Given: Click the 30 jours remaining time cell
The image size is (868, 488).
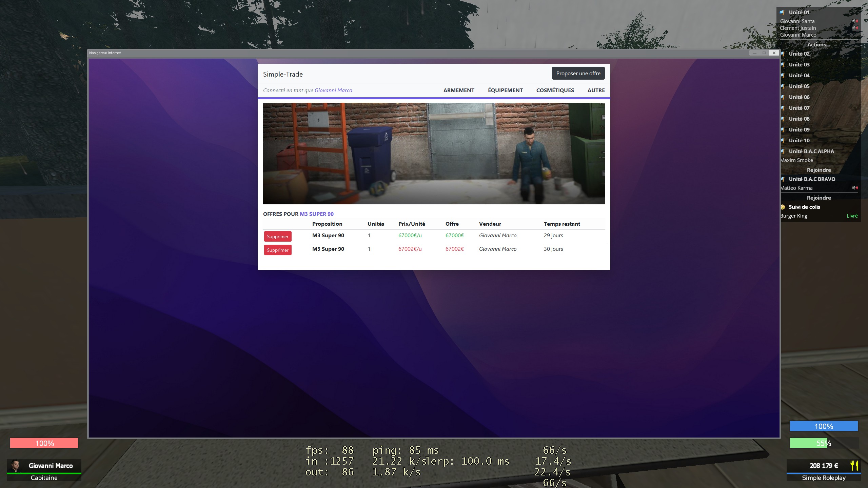Looking at the screenshot, I should pyautogui.click(x=553, y=249).
